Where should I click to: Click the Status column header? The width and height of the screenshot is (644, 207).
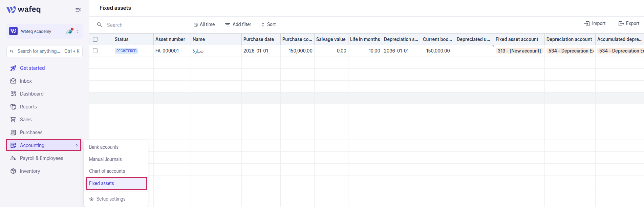pyautogui.click(x=122, y=39)
